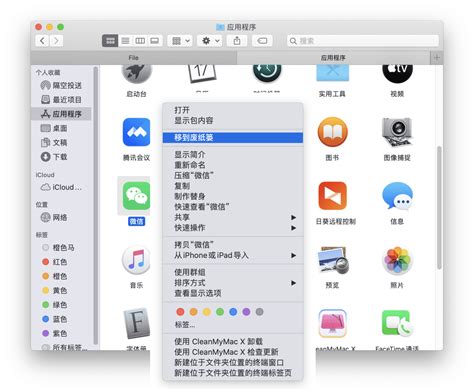Screen dimensions: 474x391
Task: Choose 显示包内容 in context menu
Action: coord(233,120)
